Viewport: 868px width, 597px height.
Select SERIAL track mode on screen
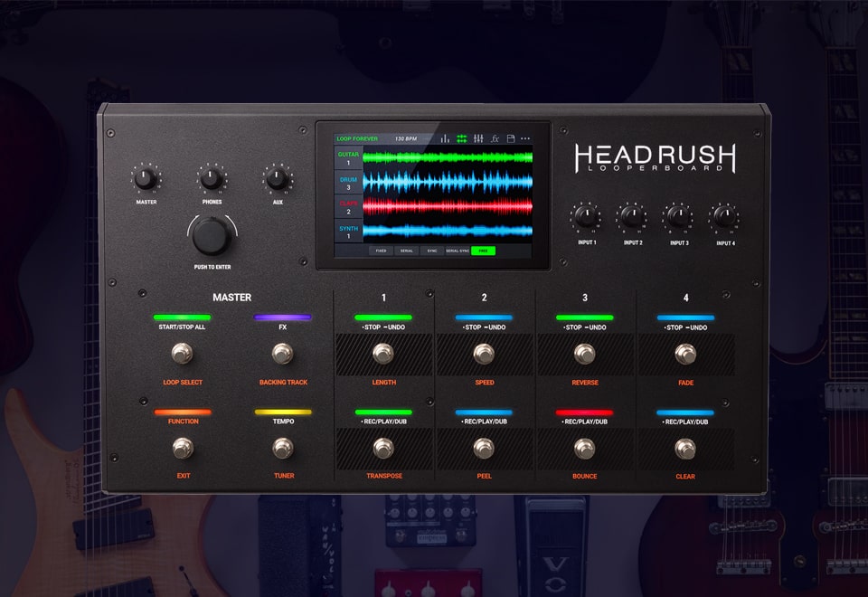coord(407,251)
